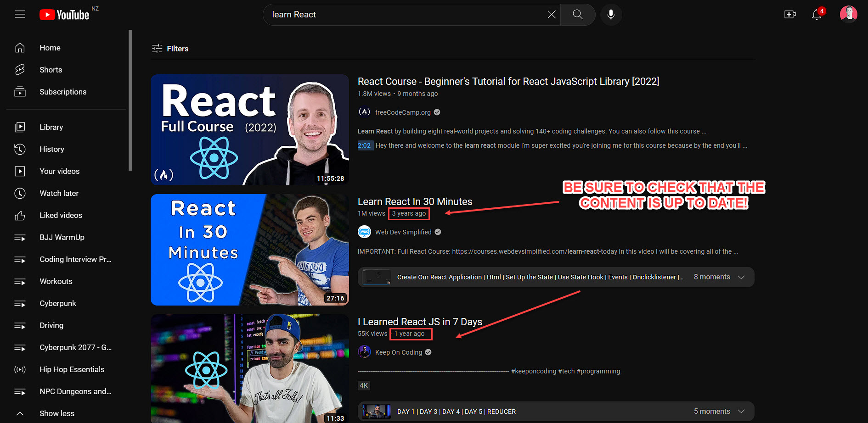Click the magnifier search button

(x=578, y=15)
